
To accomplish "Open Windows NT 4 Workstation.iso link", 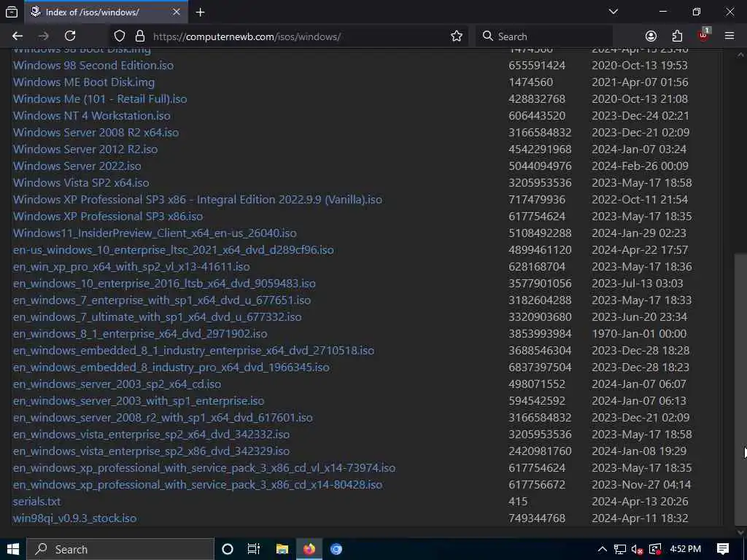I will (x=91, y=116).
